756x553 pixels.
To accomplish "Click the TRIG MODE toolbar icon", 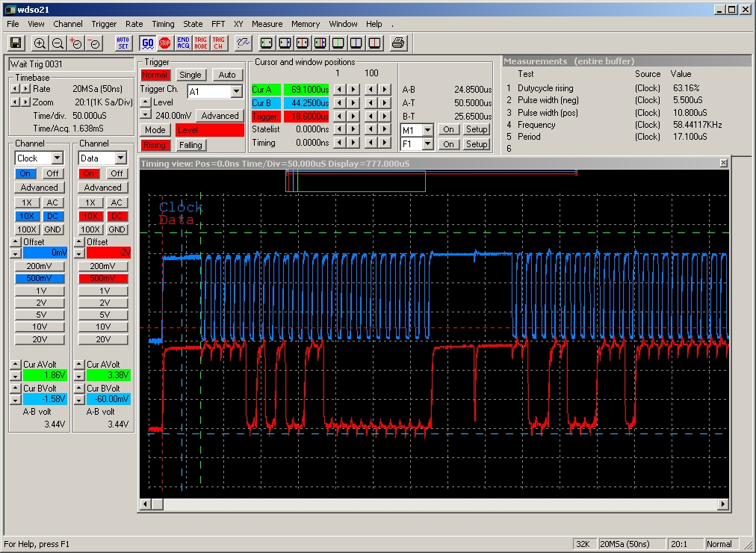I will pos(200,43).
